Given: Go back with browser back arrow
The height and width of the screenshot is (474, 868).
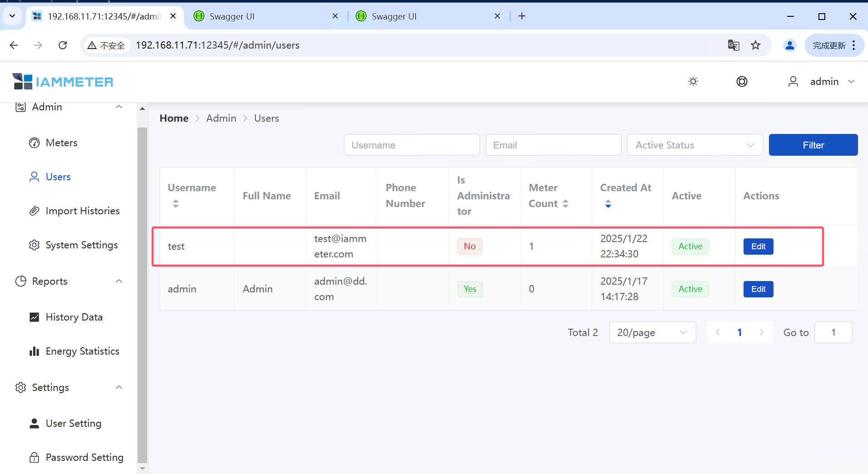Looking at the screenshot, I should [x=14, y=45].
